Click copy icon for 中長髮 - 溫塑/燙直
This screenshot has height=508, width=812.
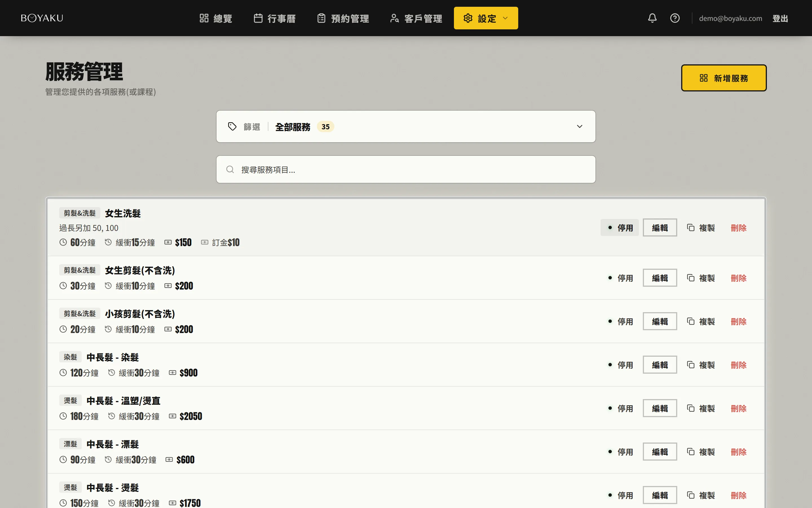(x=690, y=408)
